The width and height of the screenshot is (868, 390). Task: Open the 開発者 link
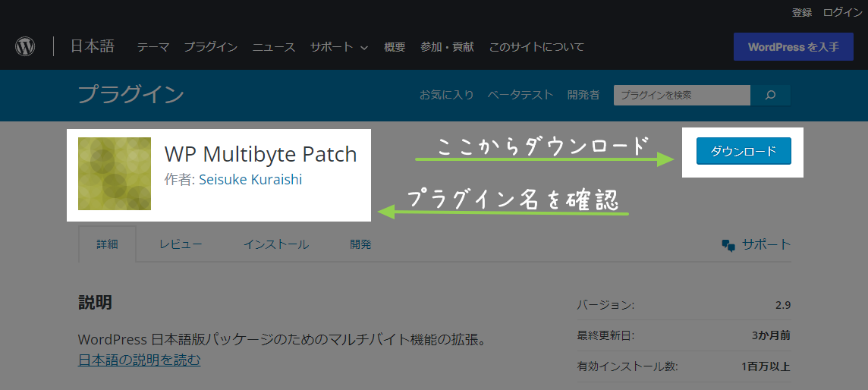click(583, 95)
